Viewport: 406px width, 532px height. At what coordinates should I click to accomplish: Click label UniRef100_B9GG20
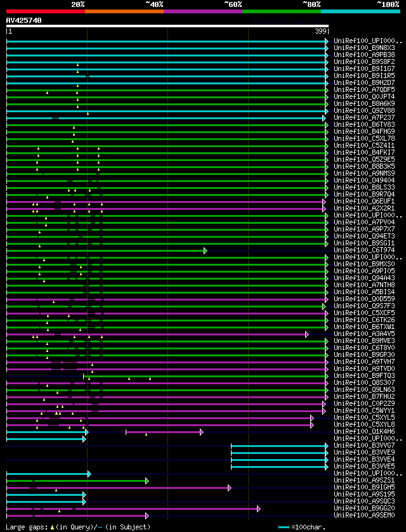[x=364, y=508]
